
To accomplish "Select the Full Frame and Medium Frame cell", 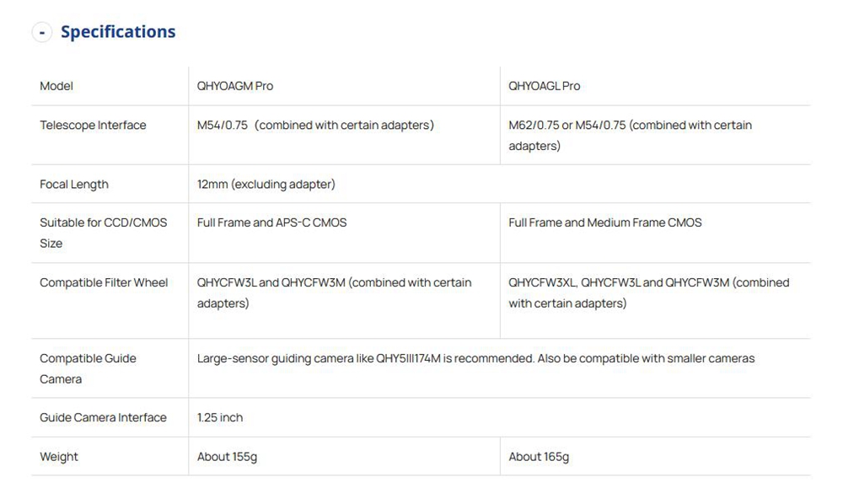I will (x=605, y=223).
